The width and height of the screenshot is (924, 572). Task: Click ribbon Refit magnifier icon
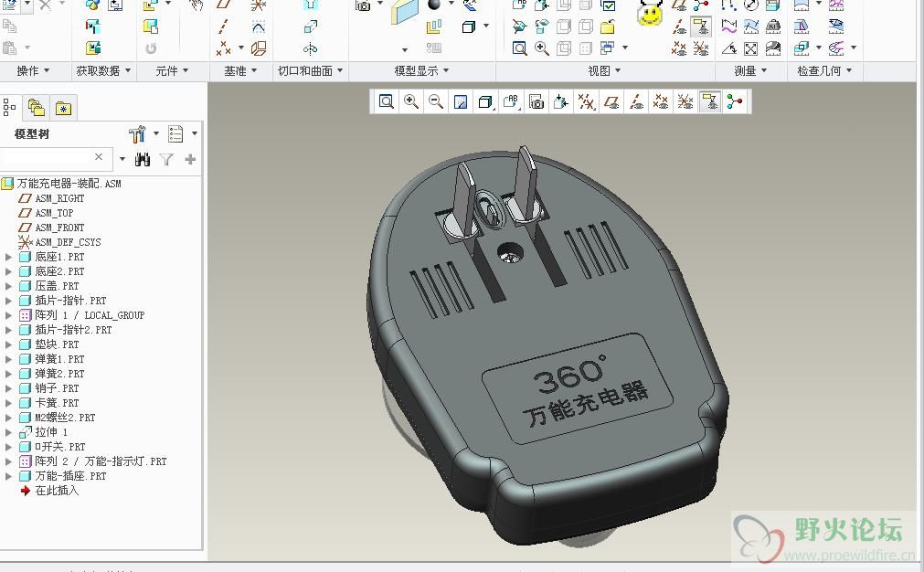[x=519, y=48]
